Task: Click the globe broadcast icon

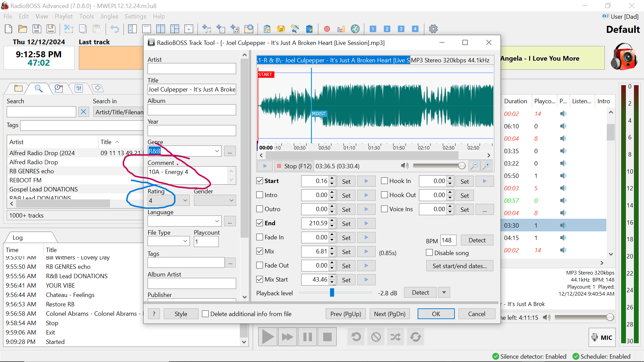Action: coord(355,29)
